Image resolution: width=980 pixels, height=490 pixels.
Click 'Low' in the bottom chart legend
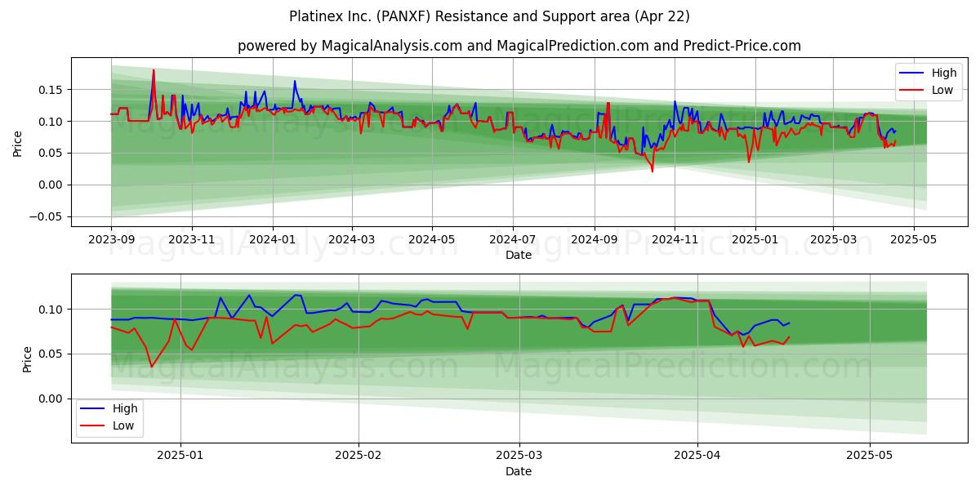point(123,425)
